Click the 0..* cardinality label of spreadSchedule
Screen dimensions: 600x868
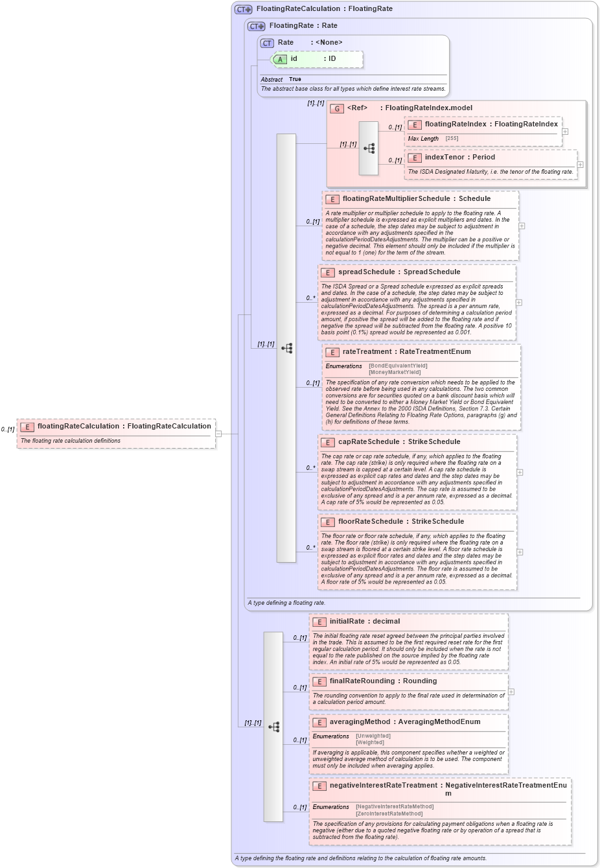(x=311, y=298)
